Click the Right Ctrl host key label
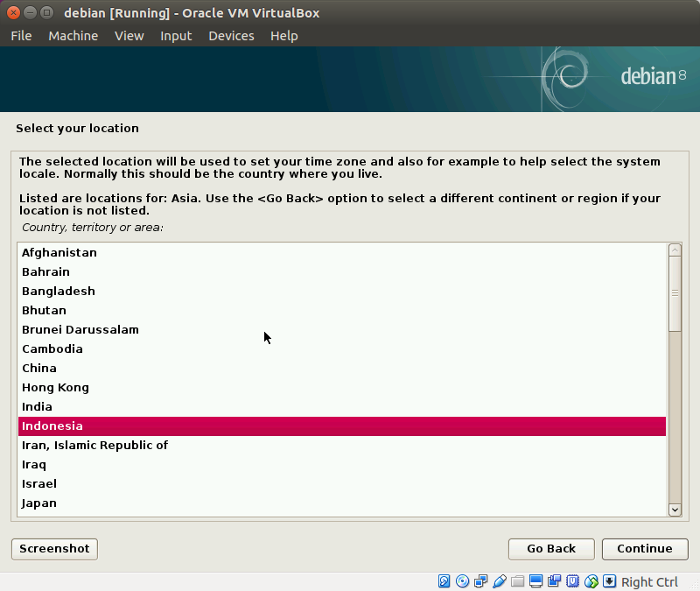The image size is (700, 591). (x=649, y=582)
